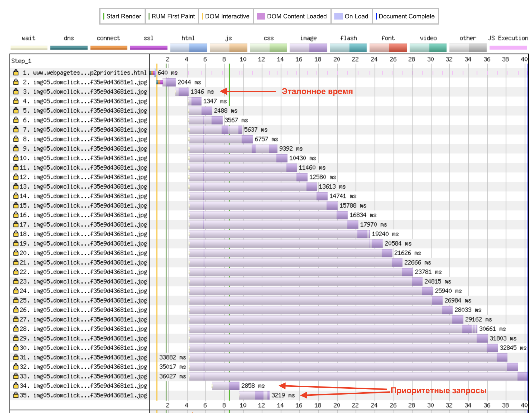
Task: Click the 640 ms timing label
Action: point(167,73)
